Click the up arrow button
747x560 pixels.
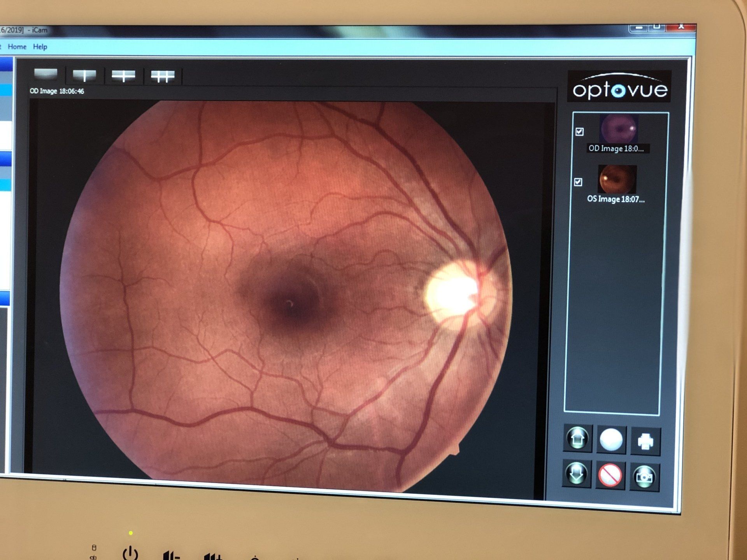point(578,438)
